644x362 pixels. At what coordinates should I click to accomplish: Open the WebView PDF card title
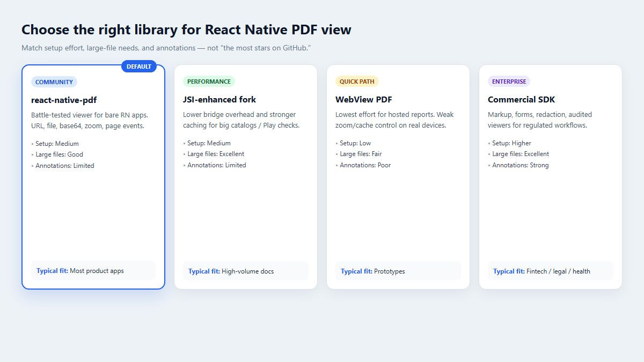pos(364,99)
